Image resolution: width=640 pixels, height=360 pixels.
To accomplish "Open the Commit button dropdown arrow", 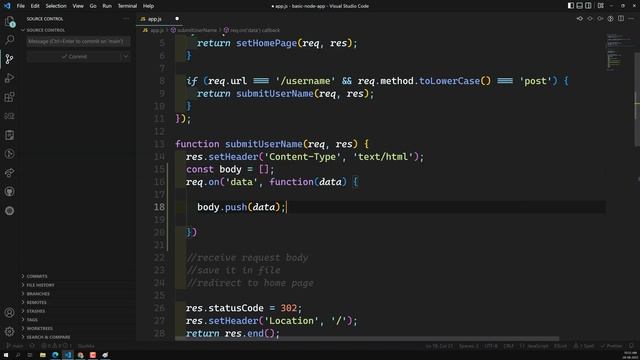I will pyautogui.click(x=126, y=57).
